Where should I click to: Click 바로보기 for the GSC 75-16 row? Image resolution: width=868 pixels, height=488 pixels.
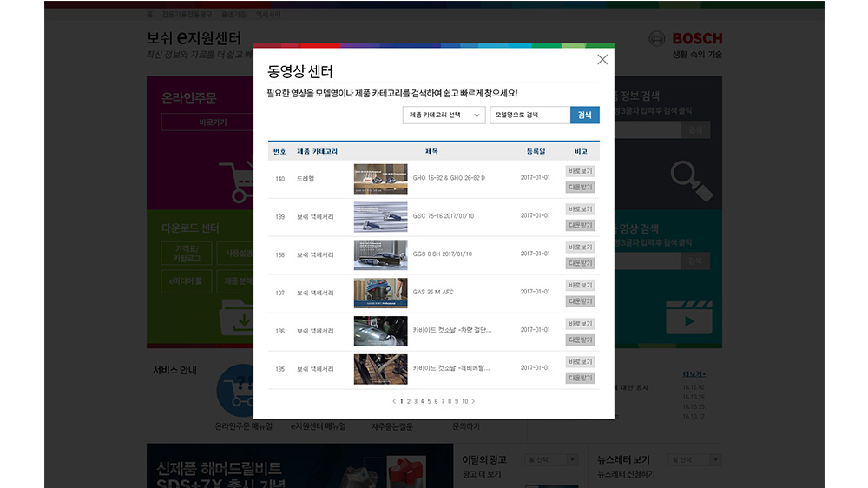click(x=580, y=208)
